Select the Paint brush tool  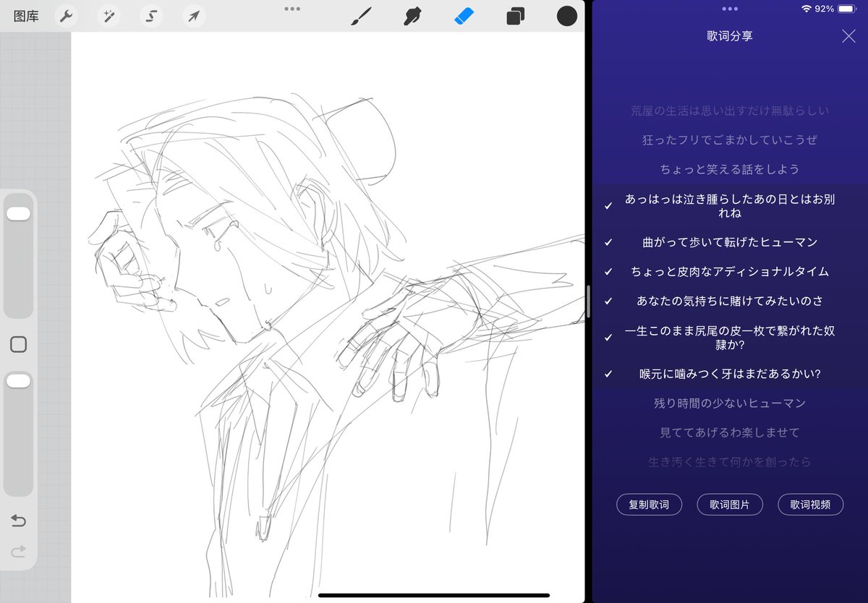click(x=361, y=15)
